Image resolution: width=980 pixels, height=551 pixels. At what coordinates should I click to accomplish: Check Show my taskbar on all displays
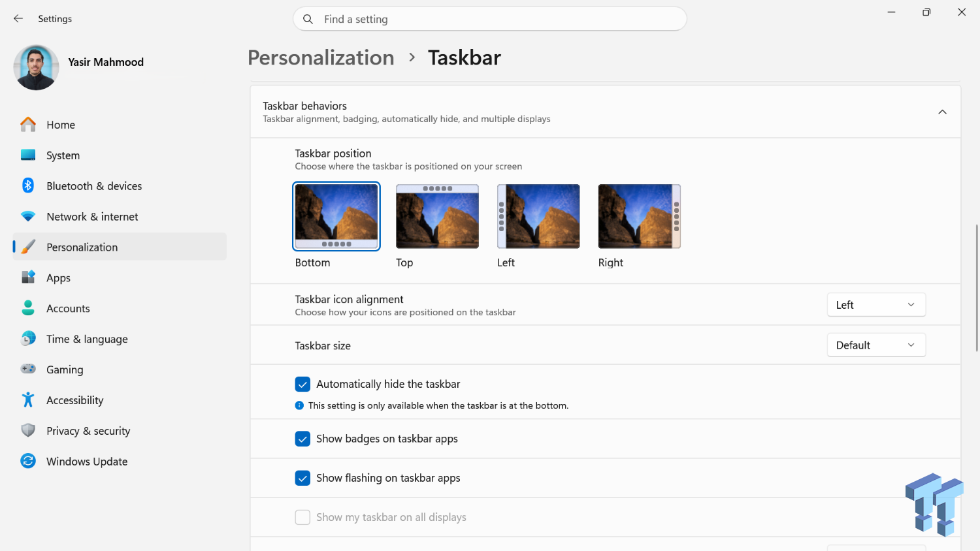click(x=302, y=517)
